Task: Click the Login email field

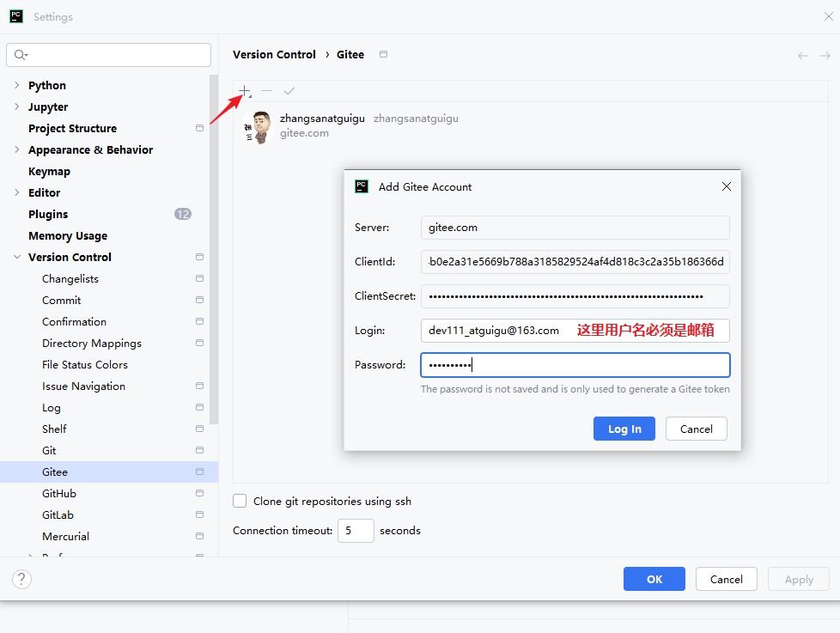Action: (575, 331)
